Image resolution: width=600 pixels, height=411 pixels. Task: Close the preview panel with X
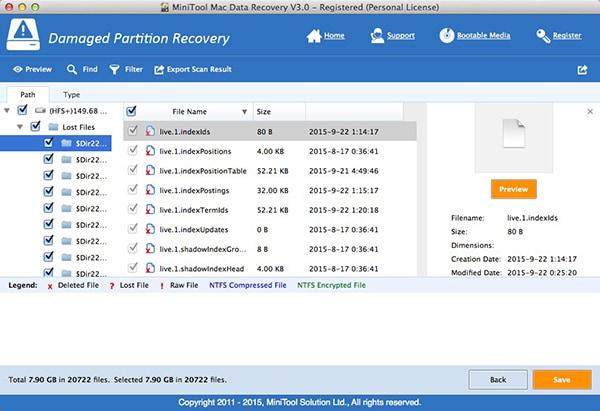(x=590, y=111)
